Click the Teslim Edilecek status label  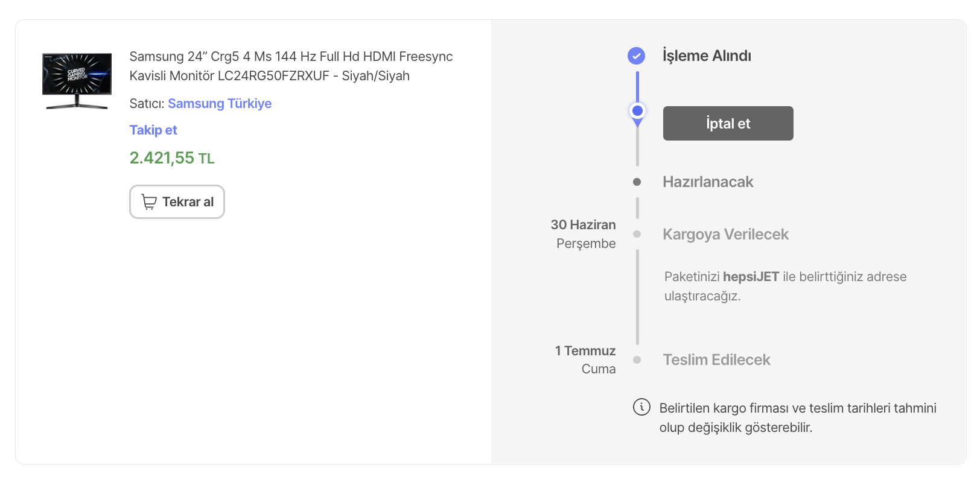point(716,360)
